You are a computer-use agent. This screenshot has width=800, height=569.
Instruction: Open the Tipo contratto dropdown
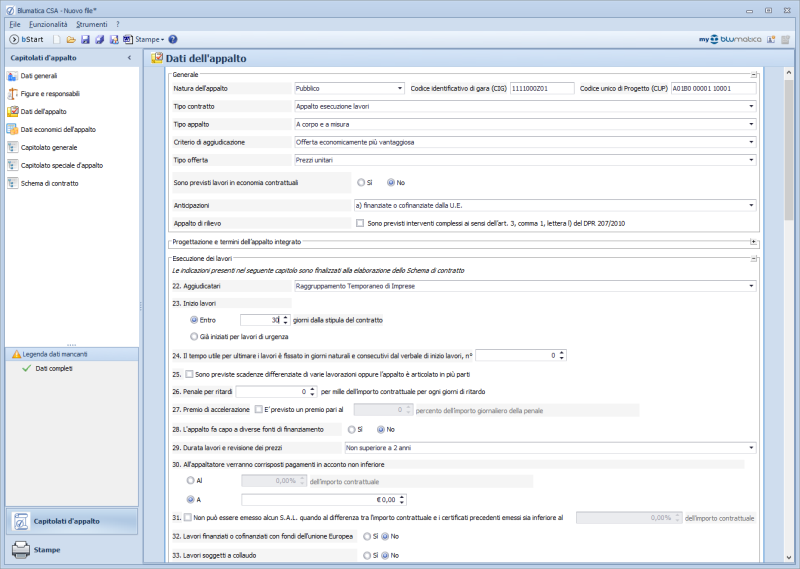pos(751,106)
